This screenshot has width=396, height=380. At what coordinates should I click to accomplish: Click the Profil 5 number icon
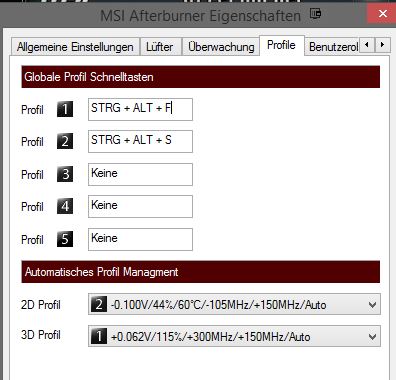[x=65, y=239]
